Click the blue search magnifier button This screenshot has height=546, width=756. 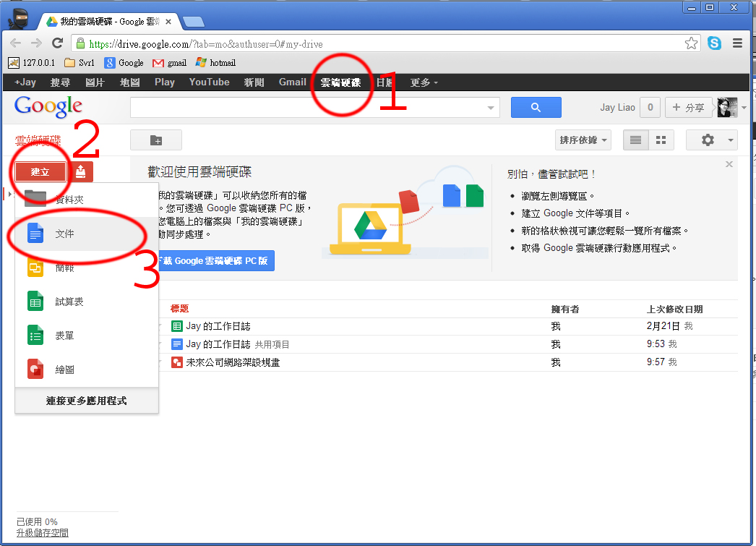pyautogui.click(x=536, y=107)
